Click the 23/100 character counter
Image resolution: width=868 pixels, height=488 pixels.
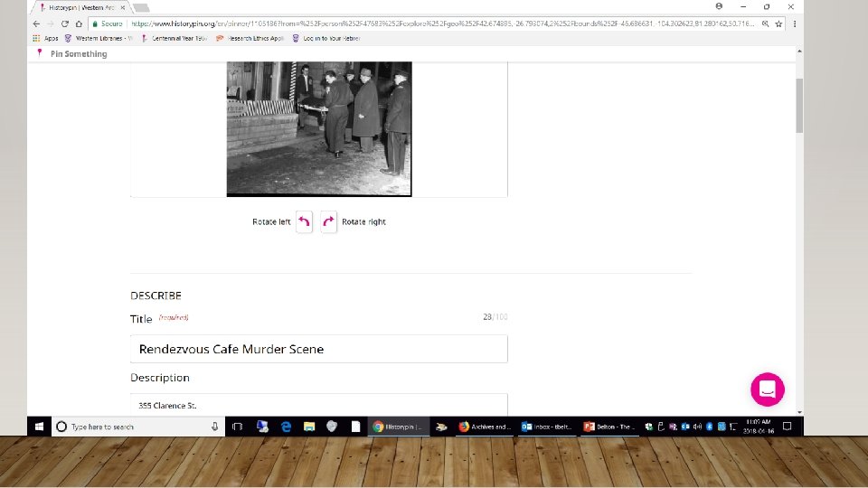click(495, 317)
